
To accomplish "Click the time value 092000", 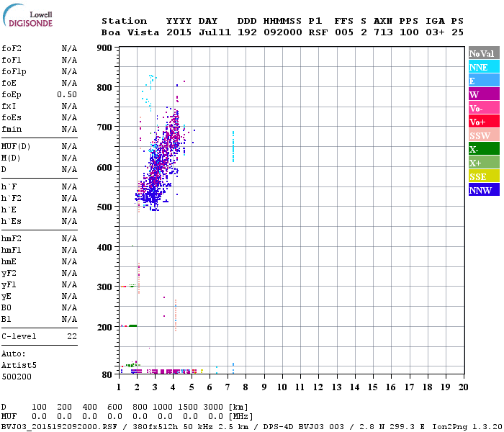I will coord(283,32).
